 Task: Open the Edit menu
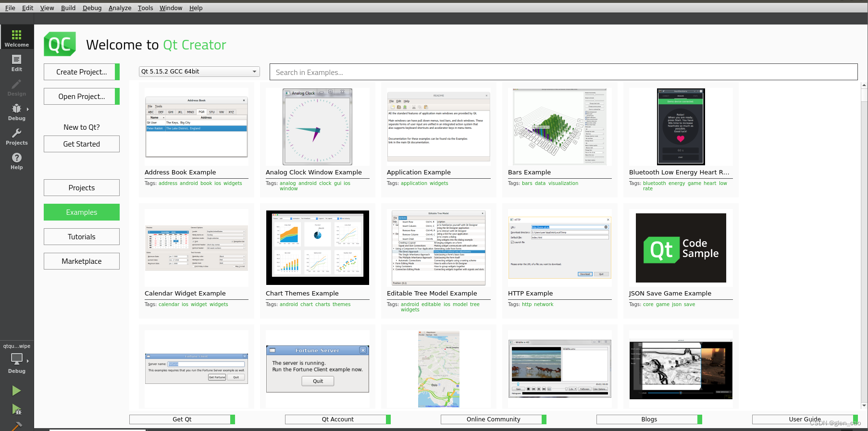[x=28, y=8]
